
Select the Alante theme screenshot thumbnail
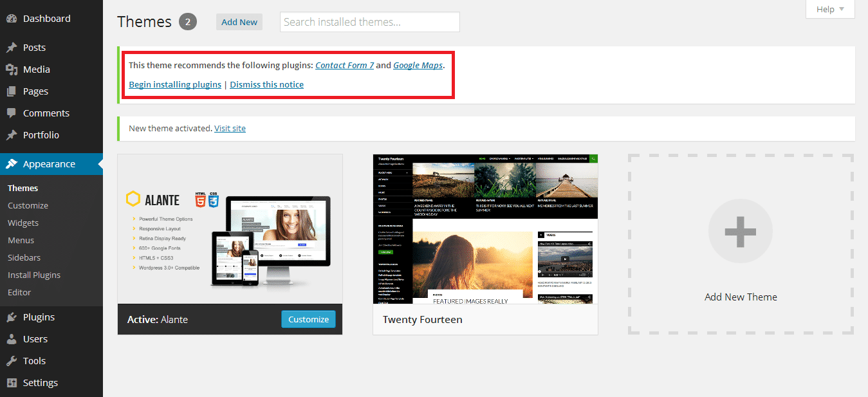point(230,229)
